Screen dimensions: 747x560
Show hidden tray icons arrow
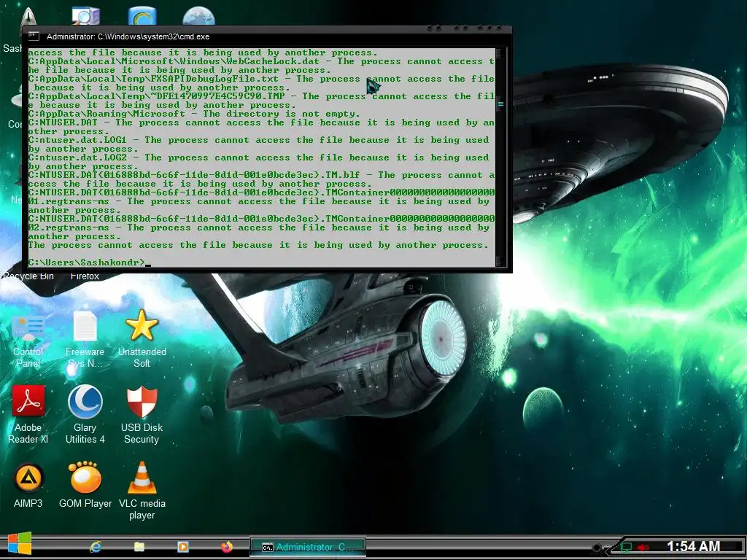click(597, 548)
